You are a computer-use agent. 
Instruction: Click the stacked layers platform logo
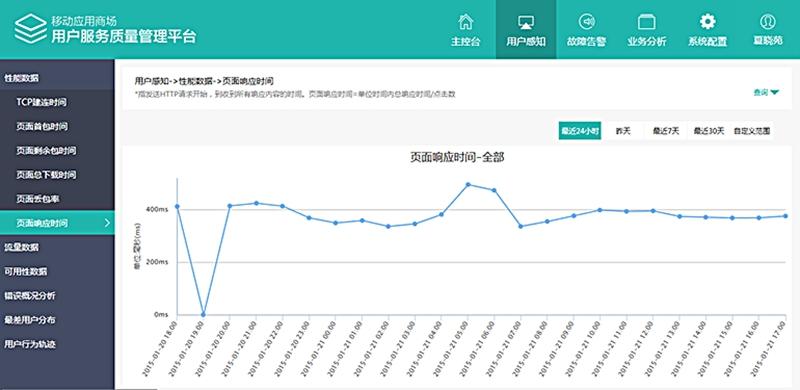pos(30,29)
